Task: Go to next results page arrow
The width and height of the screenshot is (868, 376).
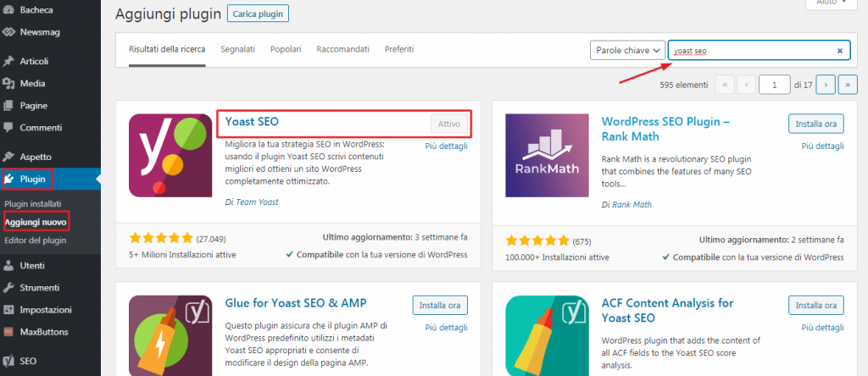Action: [x=826, y=85]
